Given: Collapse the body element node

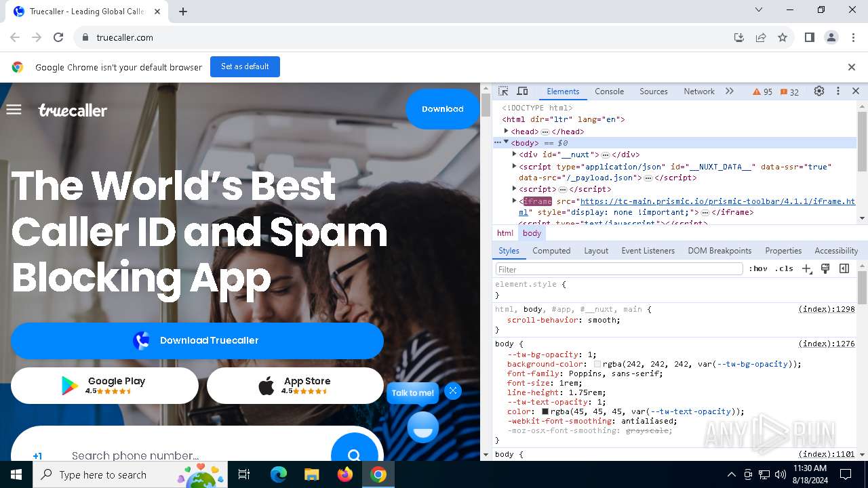Looking at the screenshot, I should 506,142.
